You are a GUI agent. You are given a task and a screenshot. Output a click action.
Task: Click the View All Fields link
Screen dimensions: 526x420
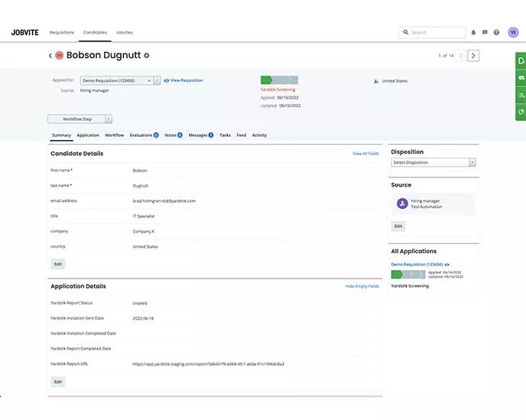[x=365, y=154]
